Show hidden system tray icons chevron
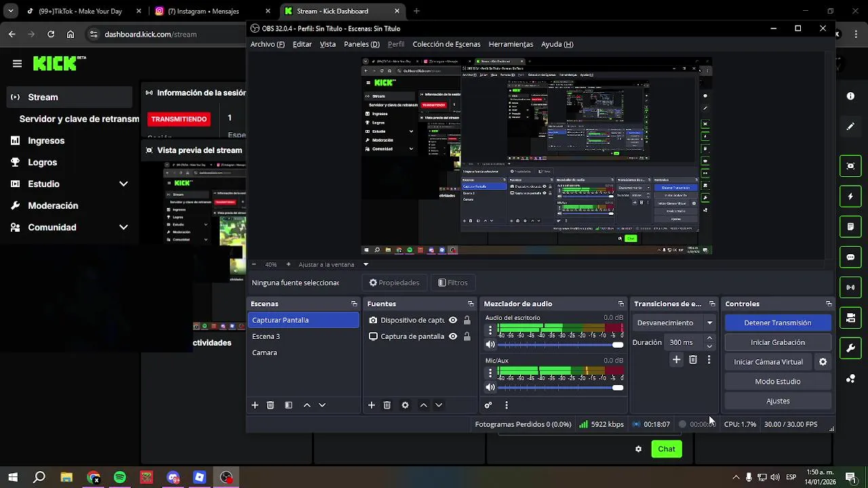The width and height of the screenshot is (868, 488). coord(736,477)
